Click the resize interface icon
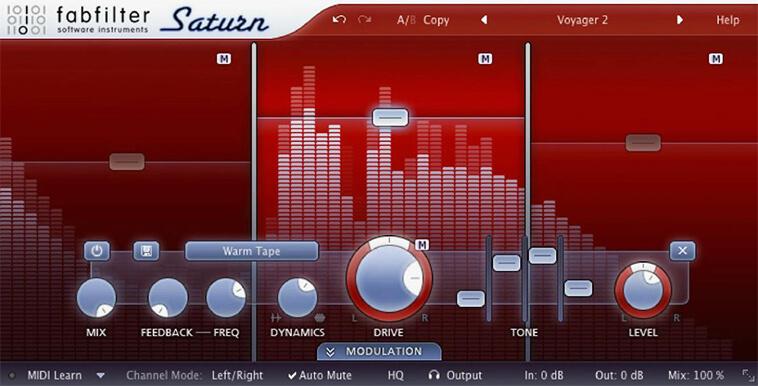 point(747,375)
